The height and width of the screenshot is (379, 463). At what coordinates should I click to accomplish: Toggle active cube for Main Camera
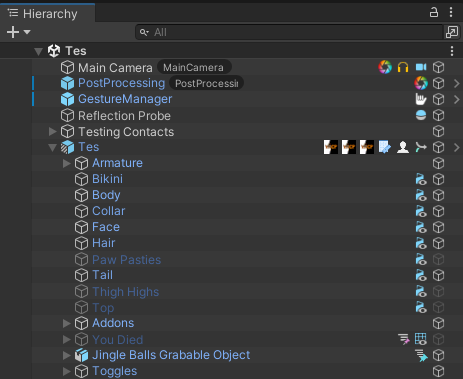click(x=438, y=67)
